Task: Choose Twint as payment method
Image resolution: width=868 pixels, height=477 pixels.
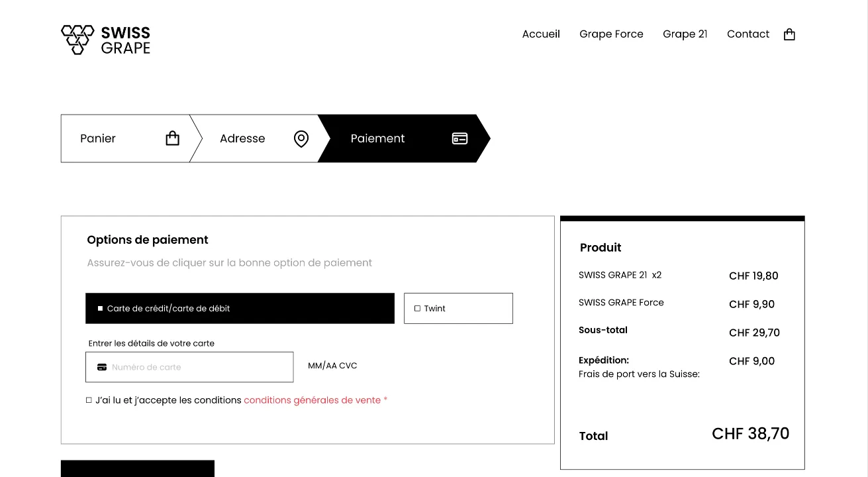Action: [x=458, y=309]
